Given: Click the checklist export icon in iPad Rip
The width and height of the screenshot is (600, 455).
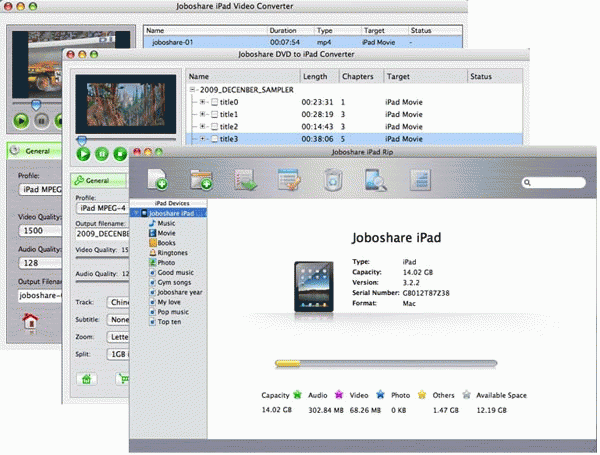Looking at the screenshot, I should coord(245,179).
